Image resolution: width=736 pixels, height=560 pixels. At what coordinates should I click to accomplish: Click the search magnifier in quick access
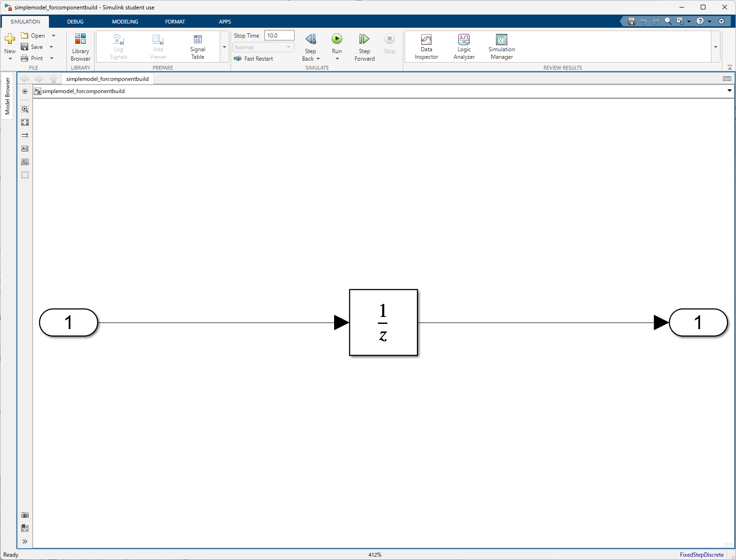(668, 21)
